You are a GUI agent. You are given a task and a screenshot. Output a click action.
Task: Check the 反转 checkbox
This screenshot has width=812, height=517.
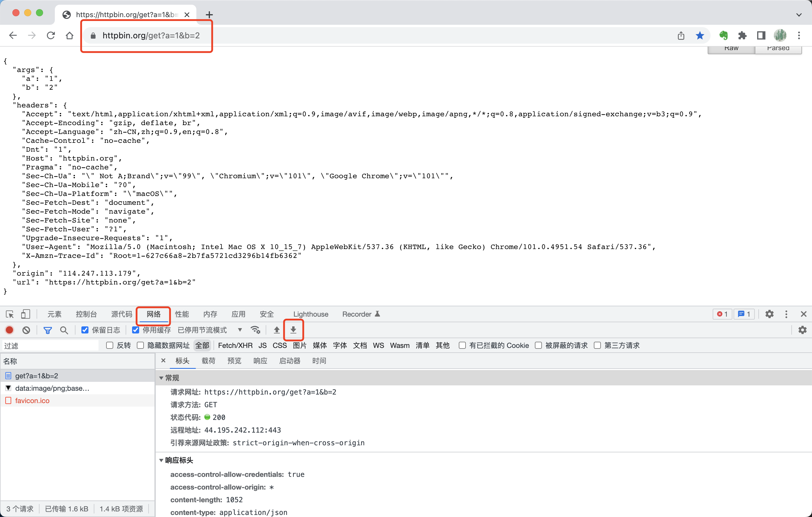(x=110, y=345)
